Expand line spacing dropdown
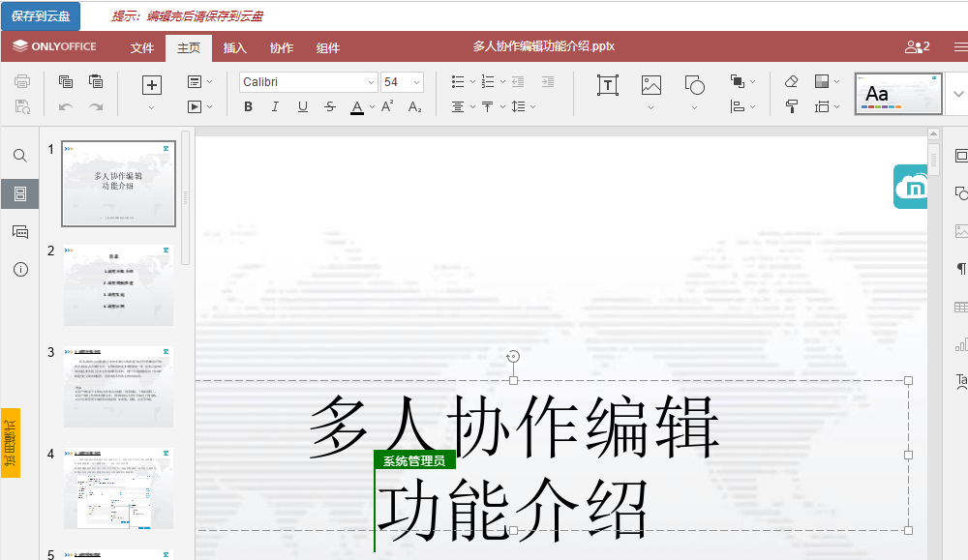This screenshot has width=968, height=560. pos(532,106)
